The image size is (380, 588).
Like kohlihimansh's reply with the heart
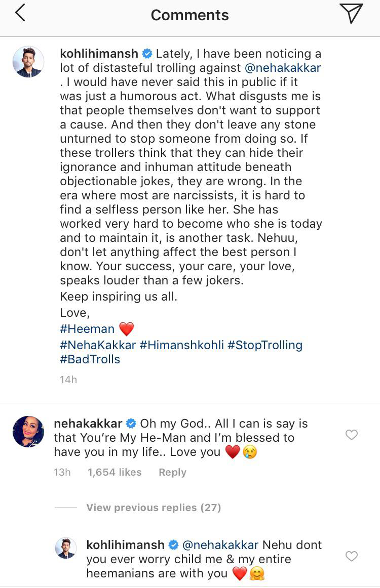click(352, 556)
